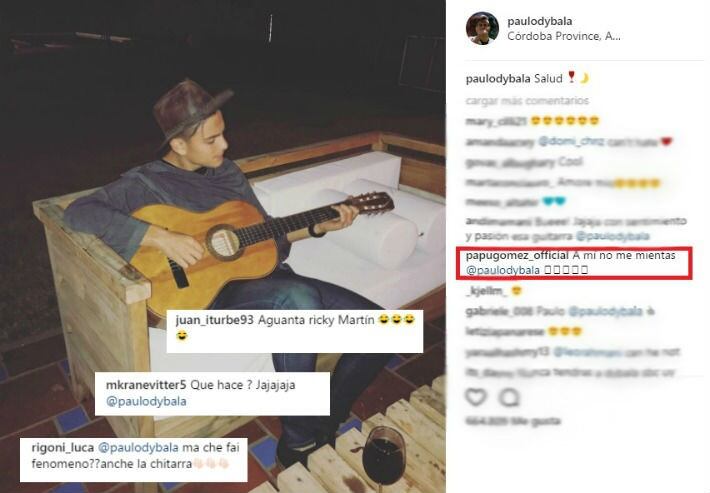Open the paulodybala username in header

pos(539,21)
